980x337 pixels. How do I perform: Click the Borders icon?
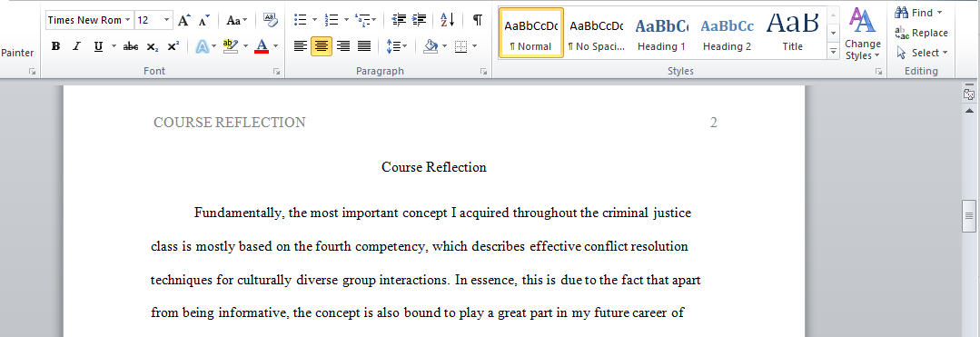tap(461, 46)
